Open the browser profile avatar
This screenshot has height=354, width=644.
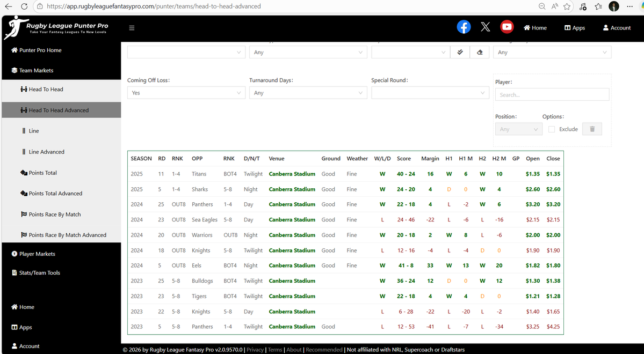point(613,6)
